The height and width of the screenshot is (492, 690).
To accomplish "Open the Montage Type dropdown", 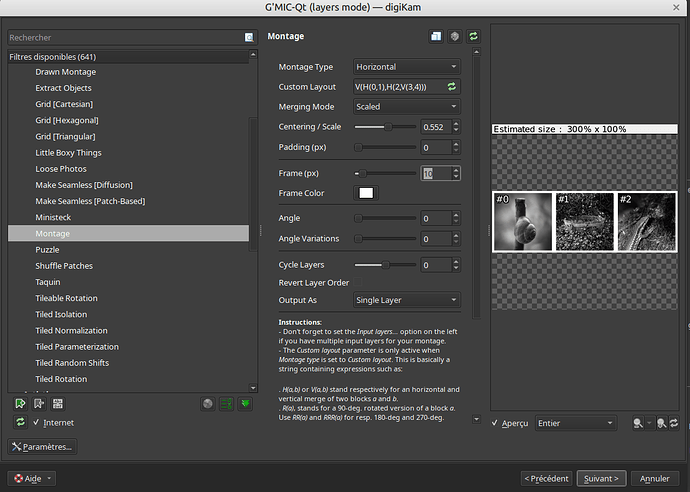I will (407, 67).
